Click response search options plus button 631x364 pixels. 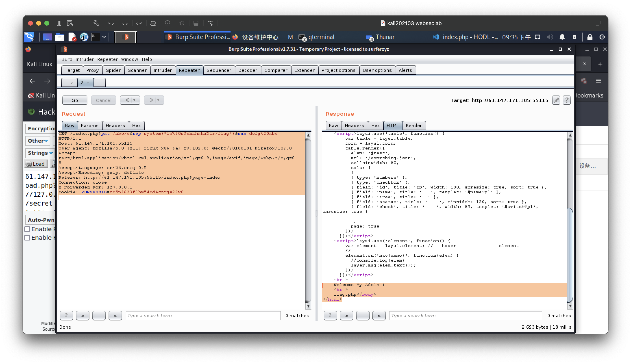(363, 315)
